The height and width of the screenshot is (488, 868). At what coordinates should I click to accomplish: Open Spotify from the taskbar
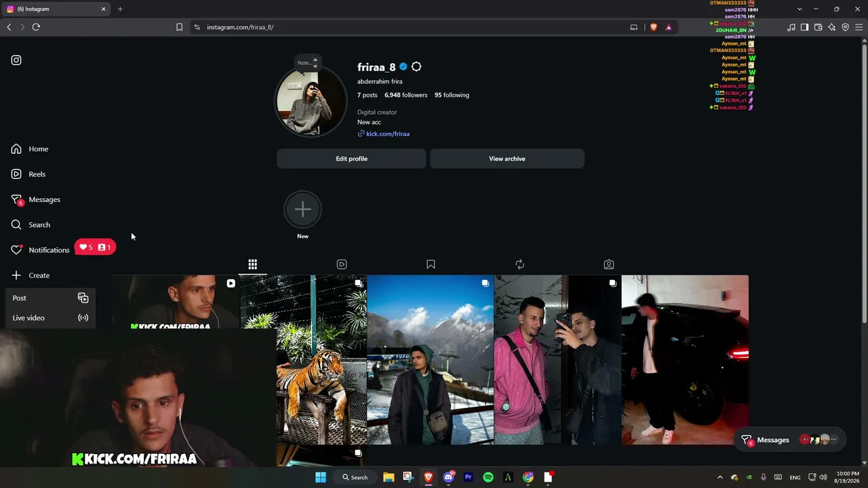pyautogui.click(x=488, y=477)
